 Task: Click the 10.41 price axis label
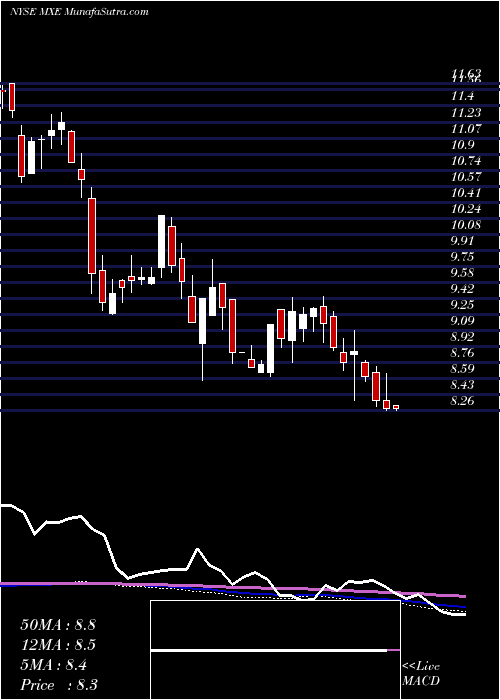pos(466,193)
